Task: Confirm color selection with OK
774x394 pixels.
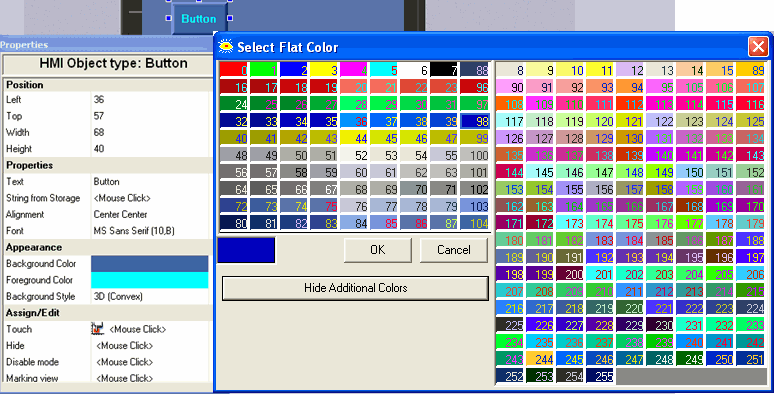Action: pos(378,250)
